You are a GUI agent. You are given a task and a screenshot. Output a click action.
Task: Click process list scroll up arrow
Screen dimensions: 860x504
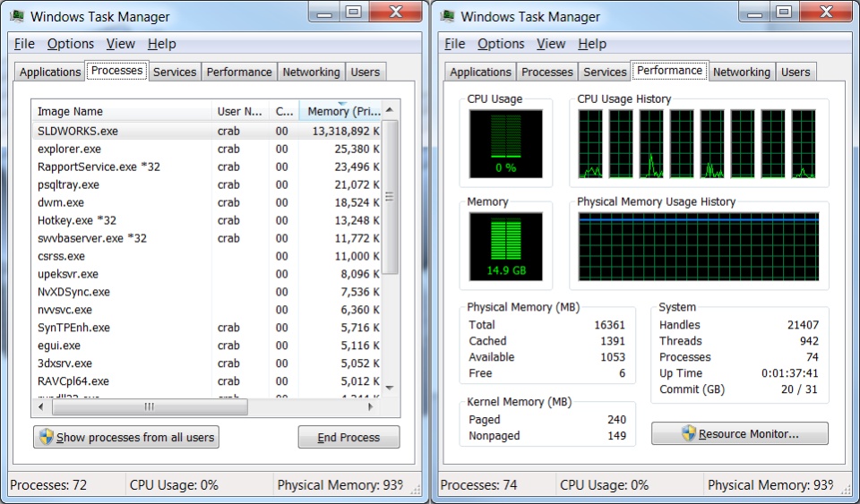(390, 110)
